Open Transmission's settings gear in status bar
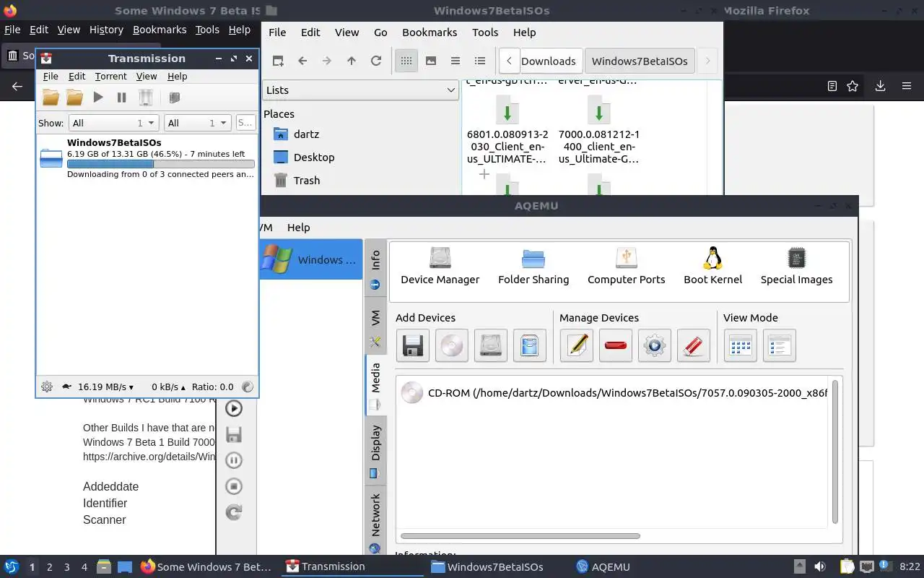The height and width of the screenshot is (578, 924). coord(47,387)
